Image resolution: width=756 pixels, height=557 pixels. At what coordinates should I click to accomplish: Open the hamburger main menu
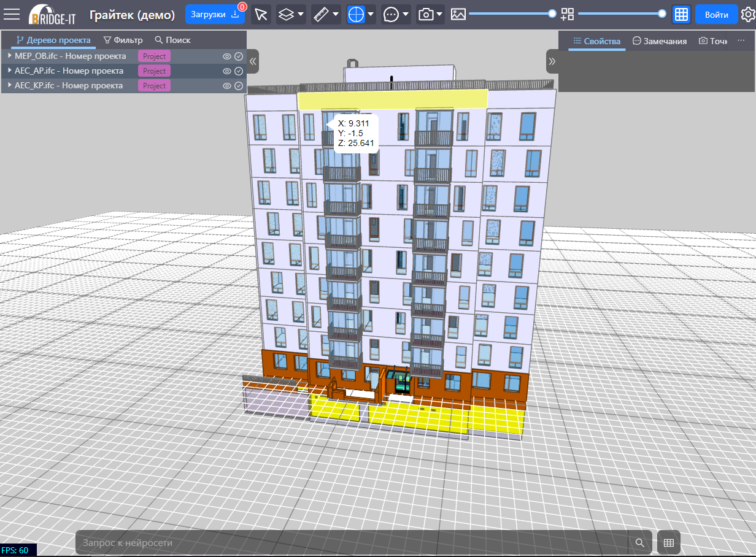[12, 14]
